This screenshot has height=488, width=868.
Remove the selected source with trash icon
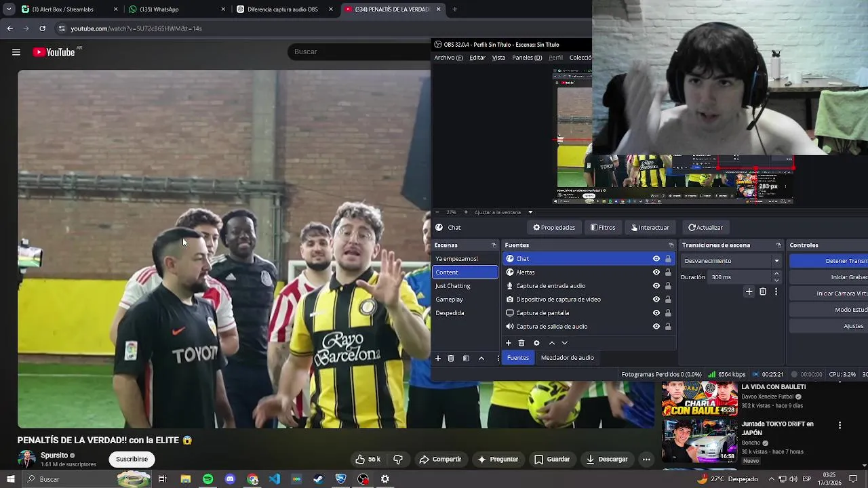point(521,343)
